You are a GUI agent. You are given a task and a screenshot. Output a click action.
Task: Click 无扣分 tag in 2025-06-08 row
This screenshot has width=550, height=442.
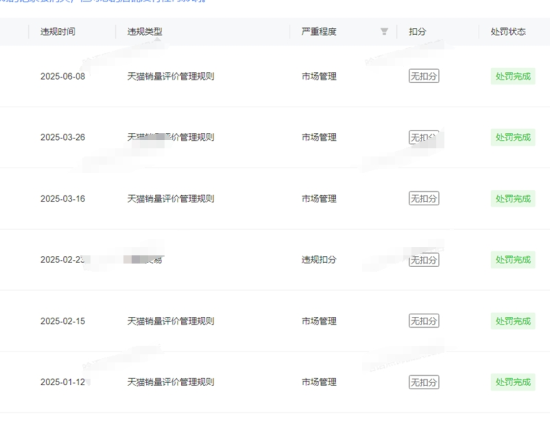(x=424, y=76)
